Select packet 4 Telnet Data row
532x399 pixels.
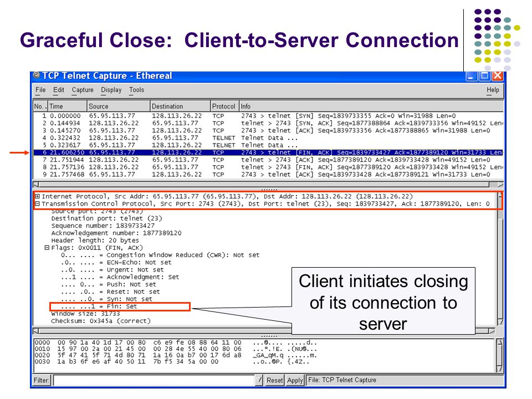click(x=268, y=138)
